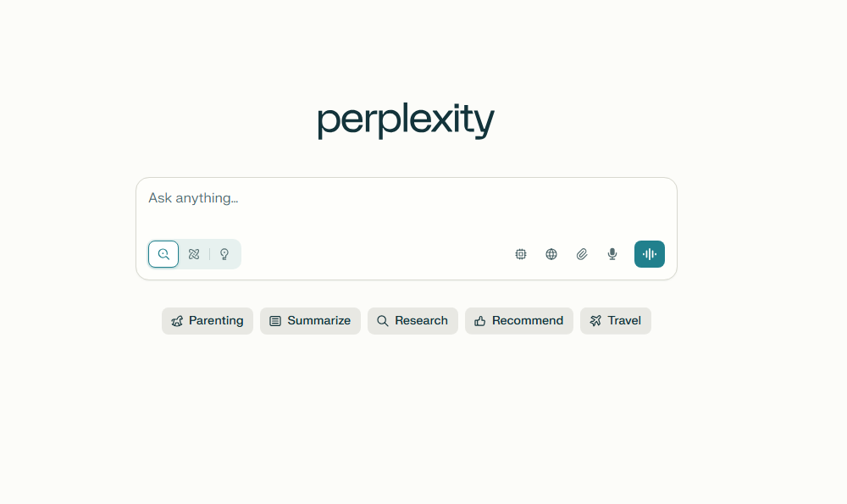Click the microphone dictation icon
The height and width of the screenshot is (504, 847).
[612, 254]
